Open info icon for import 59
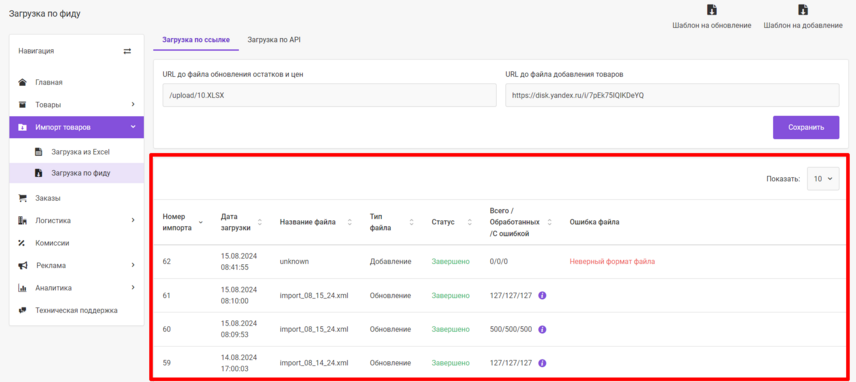This screenshot has height=382, width=856. pos(543,363)
